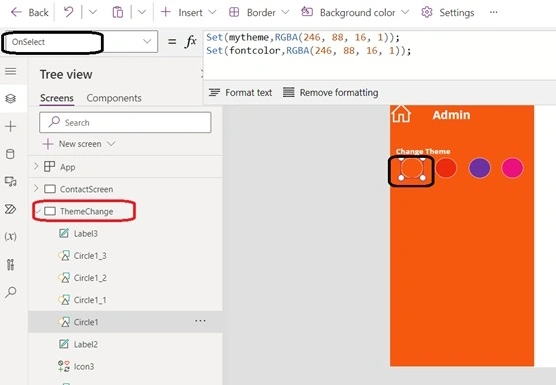Click the Label3 edit icon

tap(64, 233)
